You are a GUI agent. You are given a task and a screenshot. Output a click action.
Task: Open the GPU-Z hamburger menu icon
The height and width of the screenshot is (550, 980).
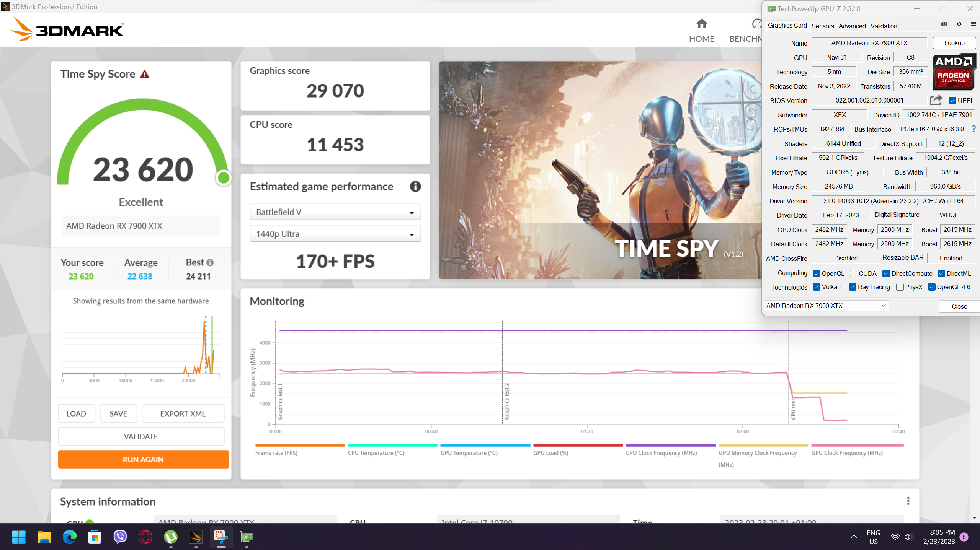point(973,24)
